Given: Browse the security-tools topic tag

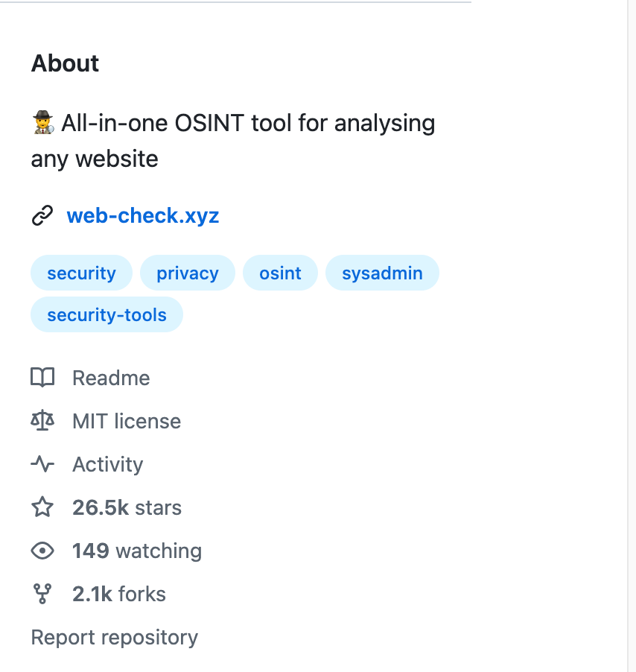Looking at the screenshot, I should pos(106,315).
